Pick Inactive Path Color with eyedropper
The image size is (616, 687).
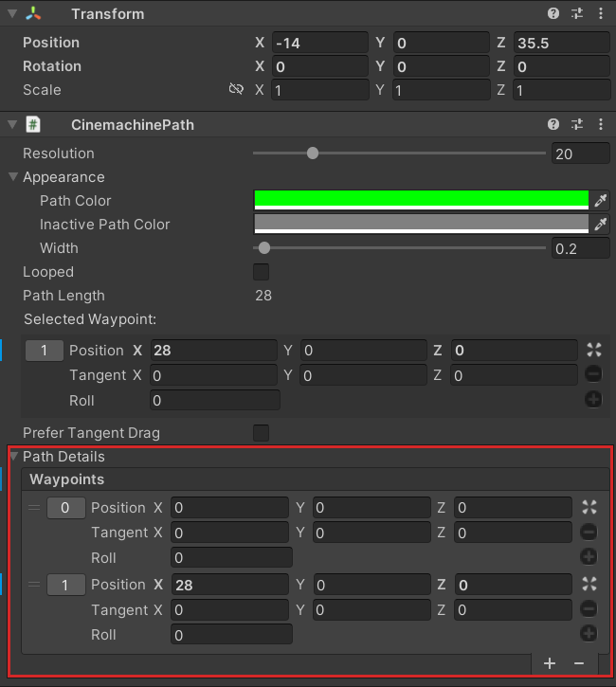tap(600, 225)
